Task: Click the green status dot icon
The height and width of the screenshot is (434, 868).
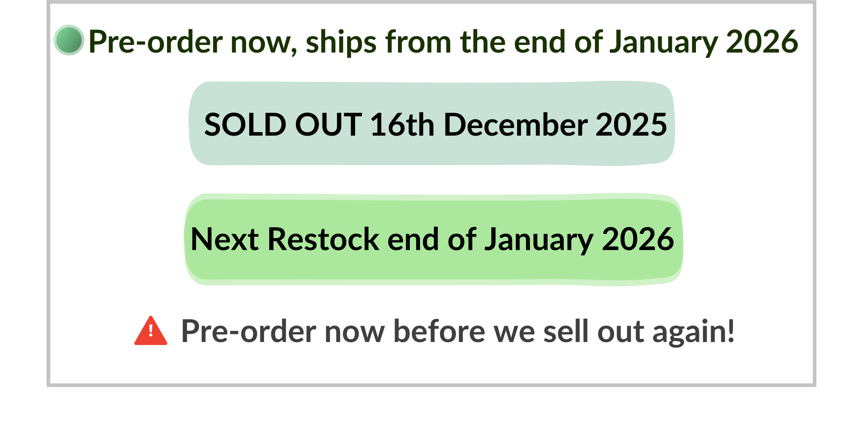Action: pos(69,40)
